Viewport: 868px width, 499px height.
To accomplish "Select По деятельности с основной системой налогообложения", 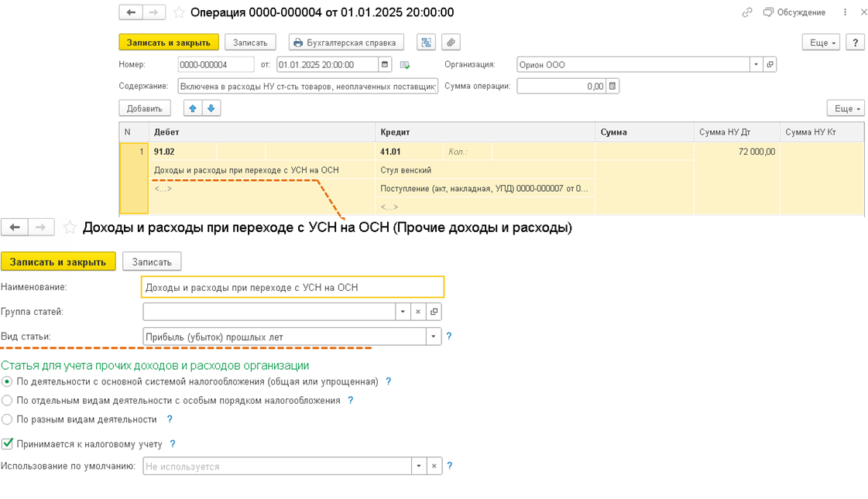I will click(x=7, y=381).
